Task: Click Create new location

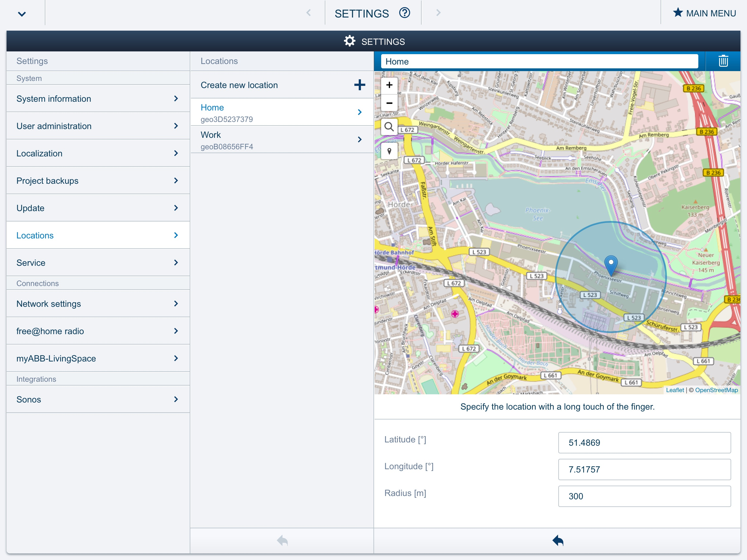Action: [x=282, y=85]
